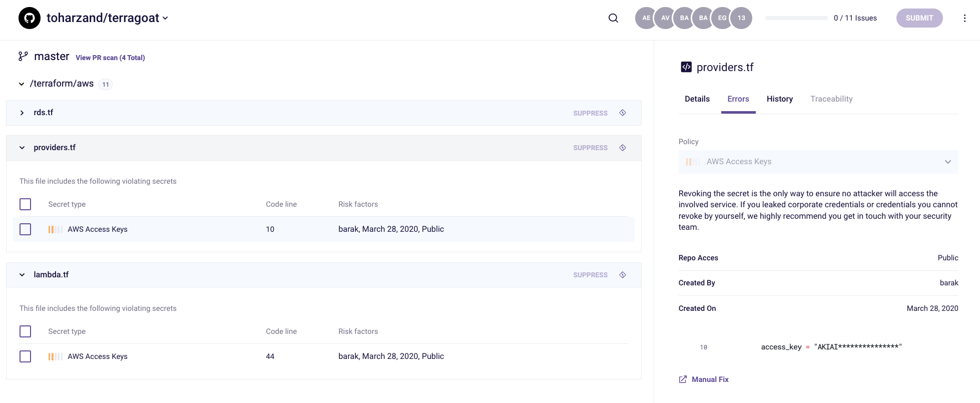Image resolution: width=980 pixels, height=403 pixels.
Task: Switch to the History tab
Action: click(780, 99)
